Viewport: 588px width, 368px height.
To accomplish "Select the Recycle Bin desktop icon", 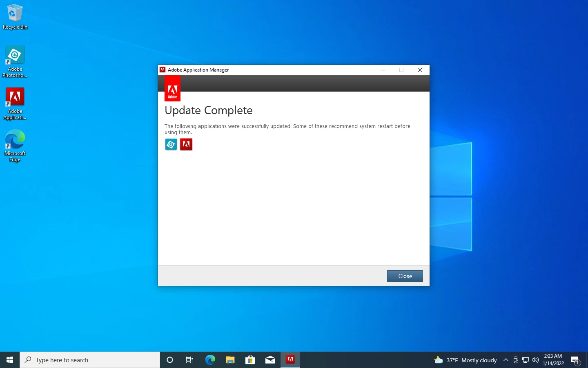I will [15, 17].
